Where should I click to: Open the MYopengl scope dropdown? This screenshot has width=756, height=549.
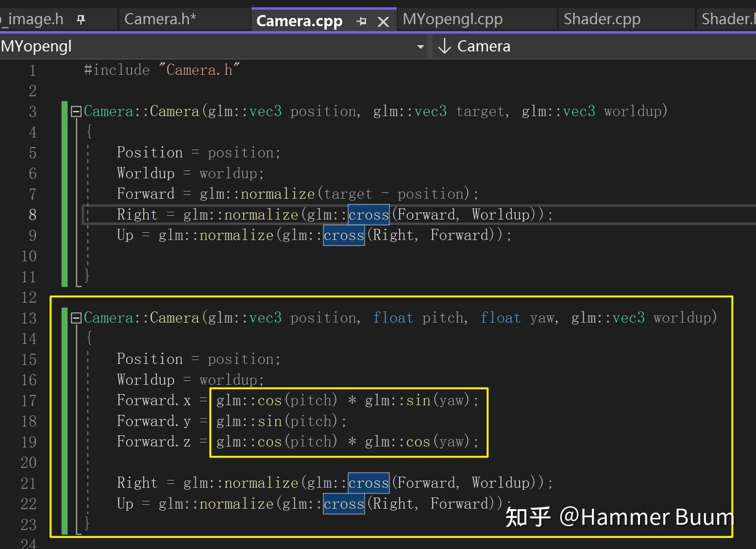click(420, 46)
